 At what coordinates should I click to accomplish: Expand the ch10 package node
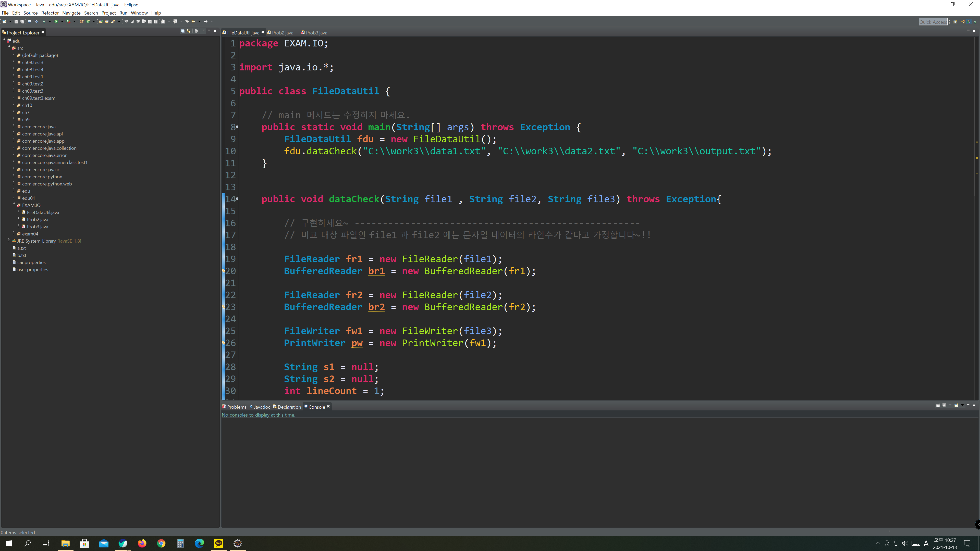[14, 104]
